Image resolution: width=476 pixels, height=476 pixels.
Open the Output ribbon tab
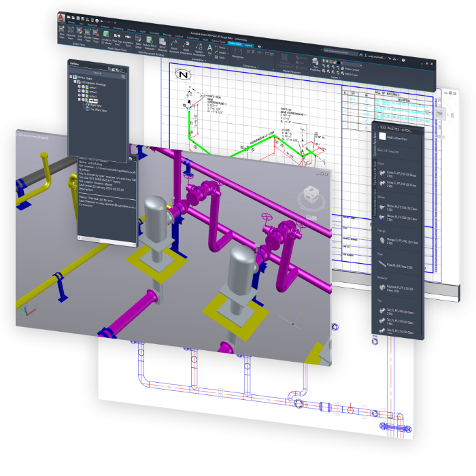pyautogui.click(x=179, y=37)
